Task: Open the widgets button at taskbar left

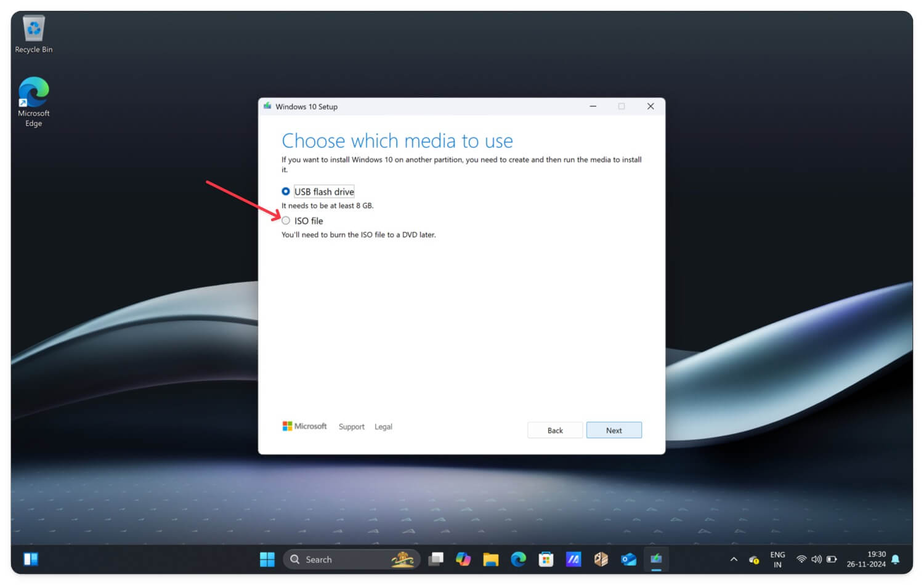Action: tap(31, 559)
